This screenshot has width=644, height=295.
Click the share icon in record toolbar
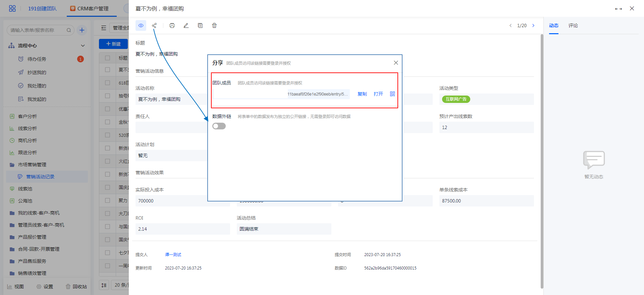coord(154,25)
